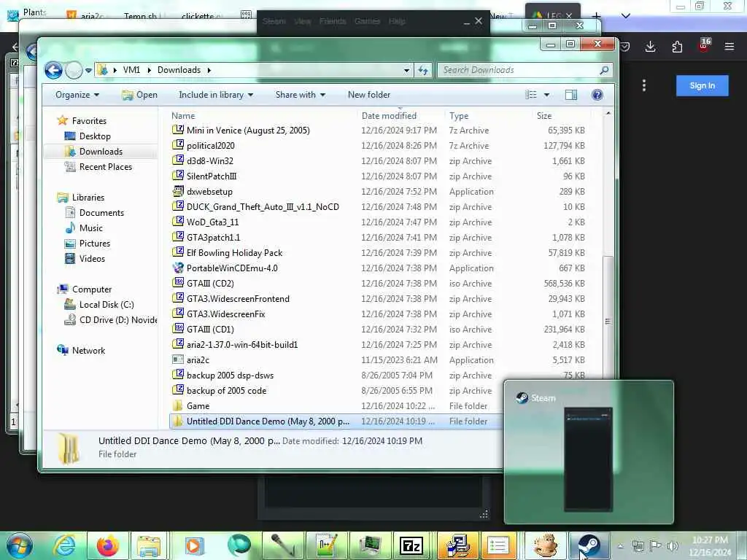The width and height of the screenshot is (747, 560).
Task: Select Mini in Venice 7z archive icon
Action: [178, 130]
